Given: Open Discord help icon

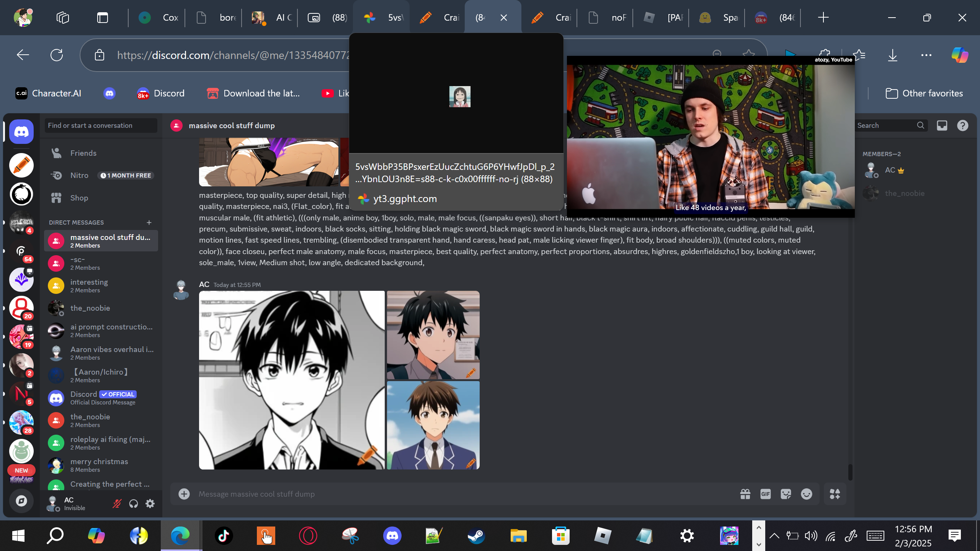Looking at the screenshot, I should point(963,126).
